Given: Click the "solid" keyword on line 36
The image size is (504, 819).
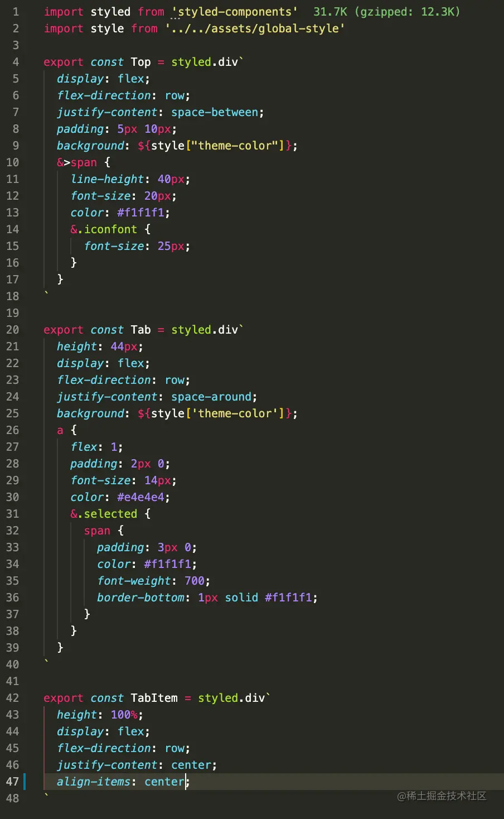Looking at the screenshot, I should tap(241, 598).
